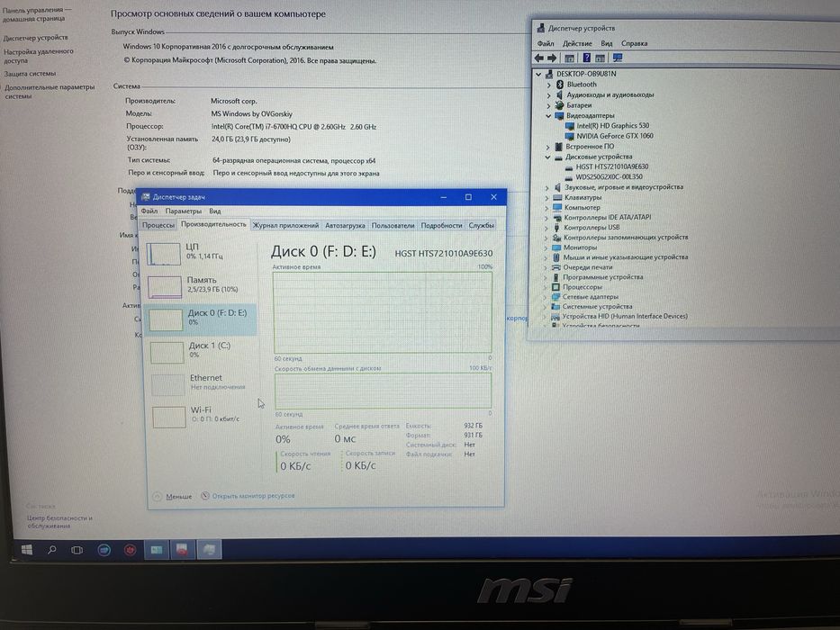840x630 pixels.
Task: Click Forward arrow in Device Manager toolbar
Action: 552,58
